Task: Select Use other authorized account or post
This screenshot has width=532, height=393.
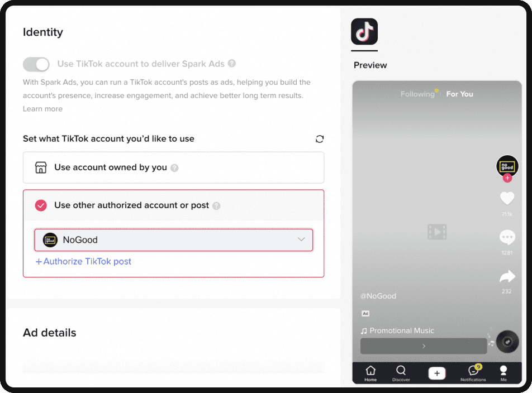Action: pos(131,205)
